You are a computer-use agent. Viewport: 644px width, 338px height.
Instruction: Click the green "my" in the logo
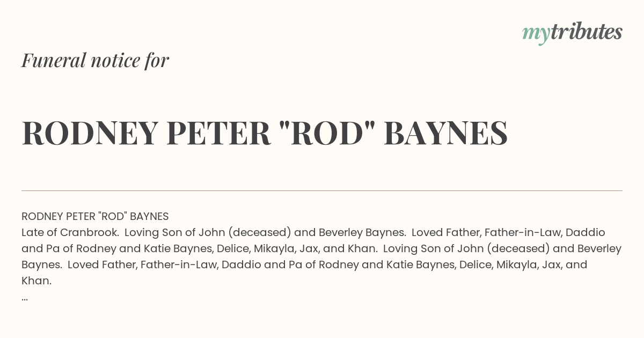point(536,34)
